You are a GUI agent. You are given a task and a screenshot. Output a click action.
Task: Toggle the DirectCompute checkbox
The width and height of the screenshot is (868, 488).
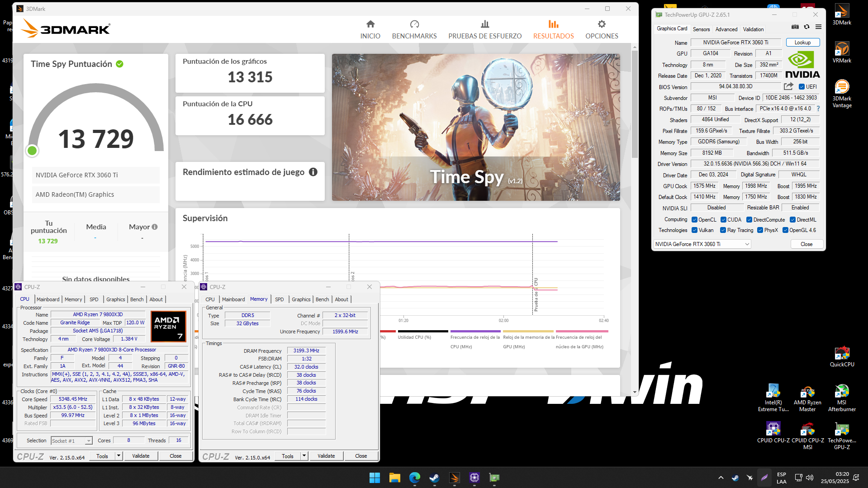click(749, 220)
